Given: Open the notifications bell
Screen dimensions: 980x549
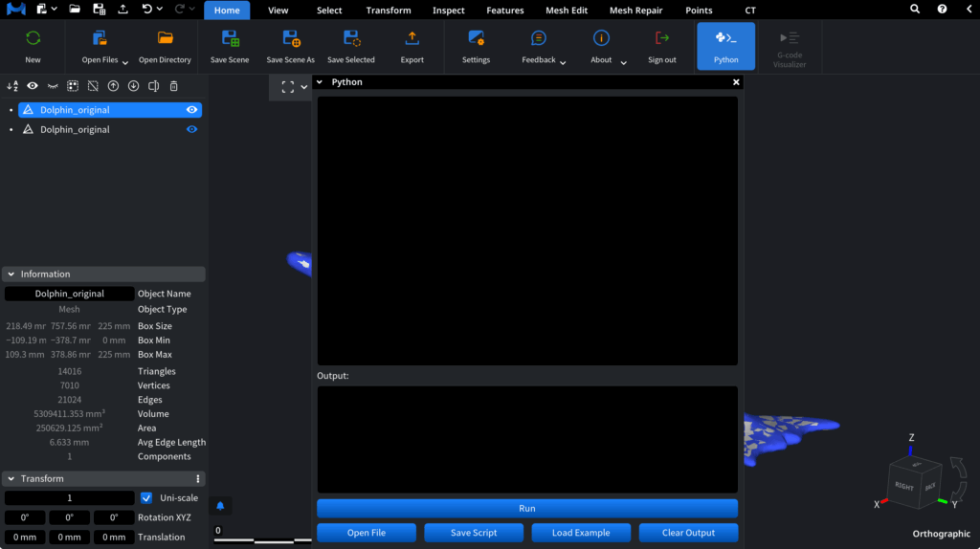Looking at the screenshot, I should pos(220,505).
